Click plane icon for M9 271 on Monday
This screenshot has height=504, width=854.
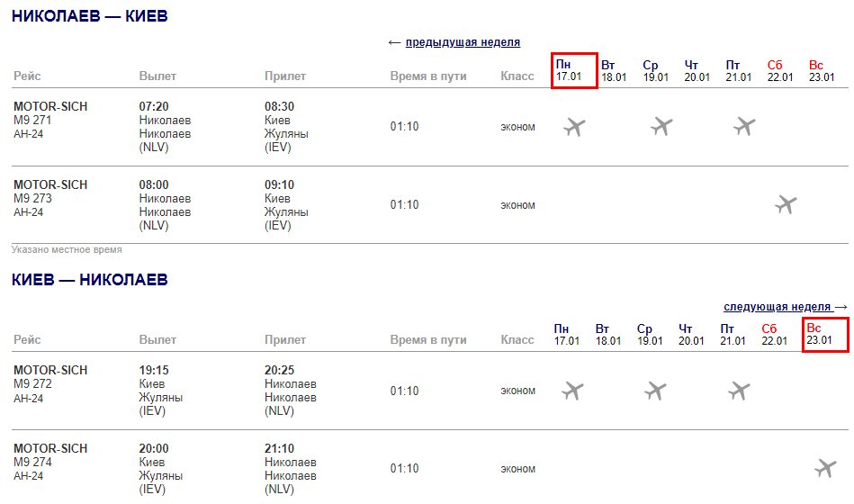[574, 127]
